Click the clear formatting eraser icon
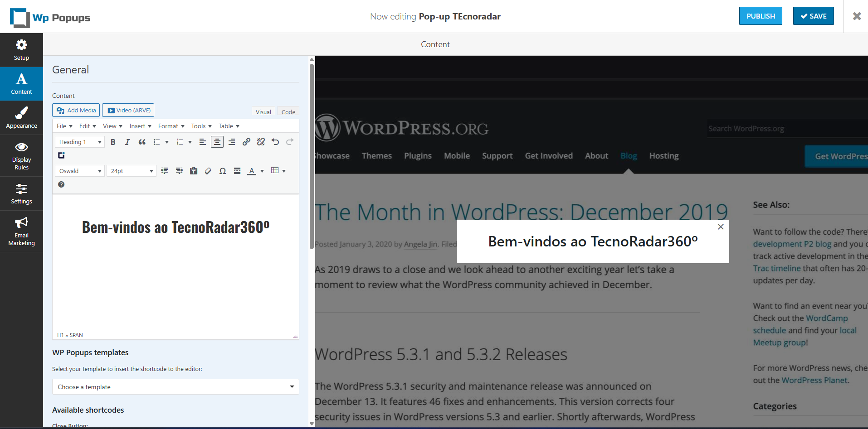The image size is (868, 429). pos(208,171)
